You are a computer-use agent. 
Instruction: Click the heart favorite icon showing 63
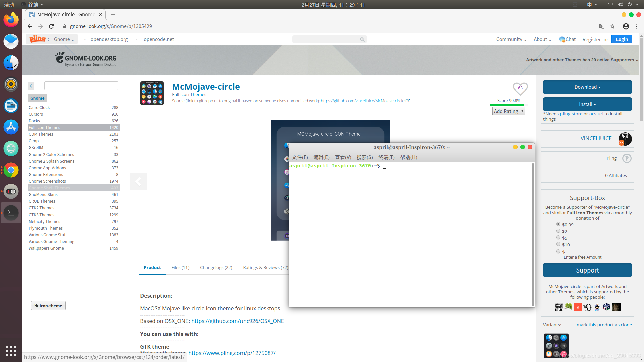pyautogui.click(x=520, y=88)
